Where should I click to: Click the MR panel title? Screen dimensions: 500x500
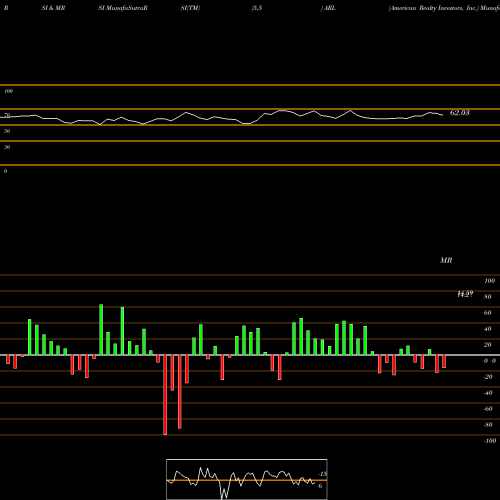[446, 260]
